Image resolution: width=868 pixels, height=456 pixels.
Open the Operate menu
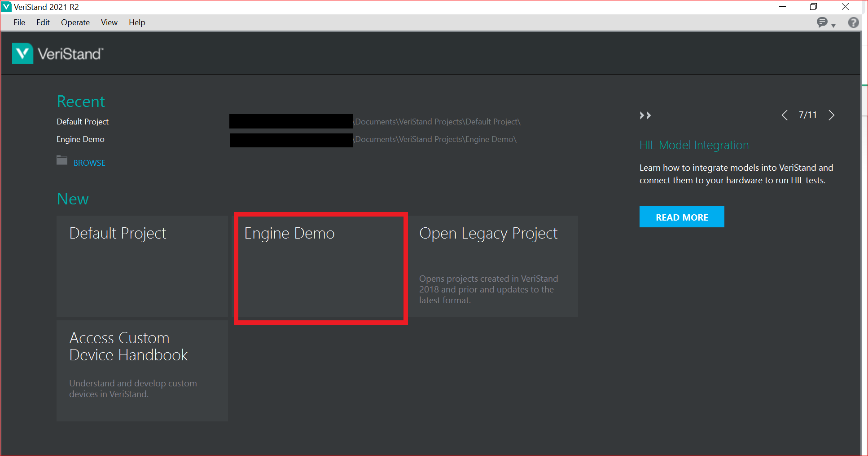click(x=75, y=22)
